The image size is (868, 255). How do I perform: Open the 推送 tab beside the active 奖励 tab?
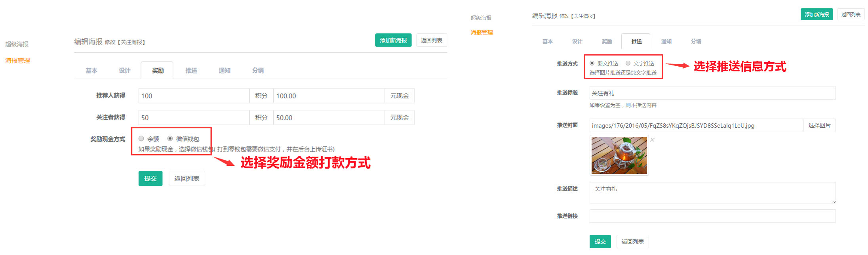[x=191, y=71]
